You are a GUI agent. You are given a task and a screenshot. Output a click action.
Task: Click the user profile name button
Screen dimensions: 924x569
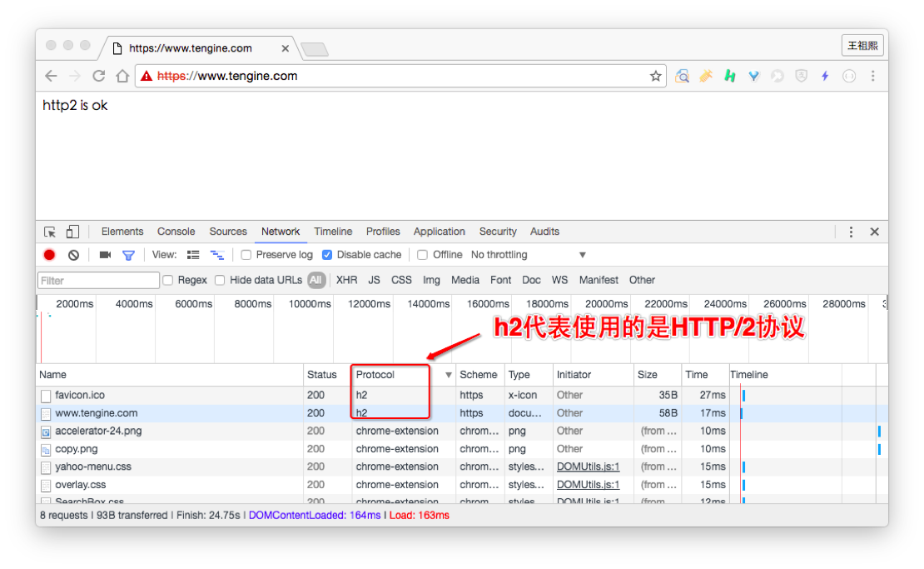[862, 45]
